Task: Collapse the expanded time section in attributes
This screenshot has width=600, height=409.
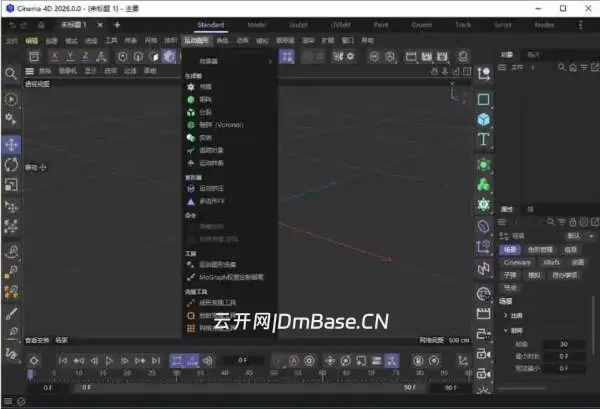Action: pyautogui.click(x=506, y=330)
